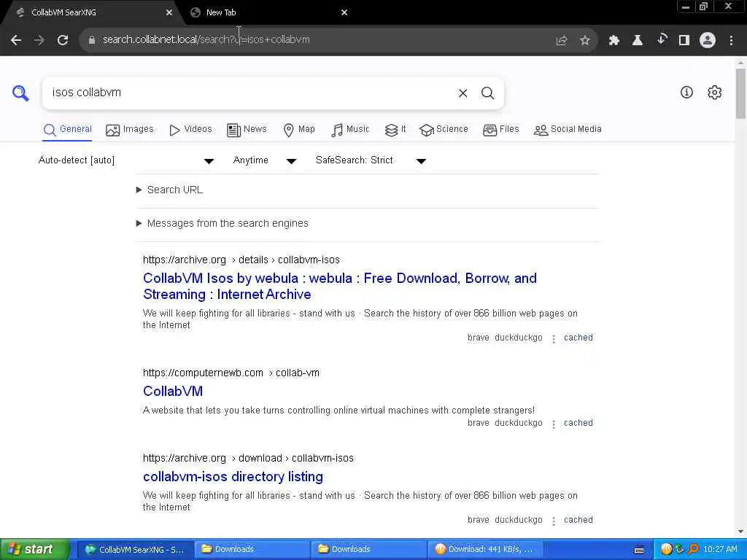Image resolution: width=747 pixels, height=560 pixels.
Task: Click the tray search magnifier icon
Action: (x=693, y=550)
